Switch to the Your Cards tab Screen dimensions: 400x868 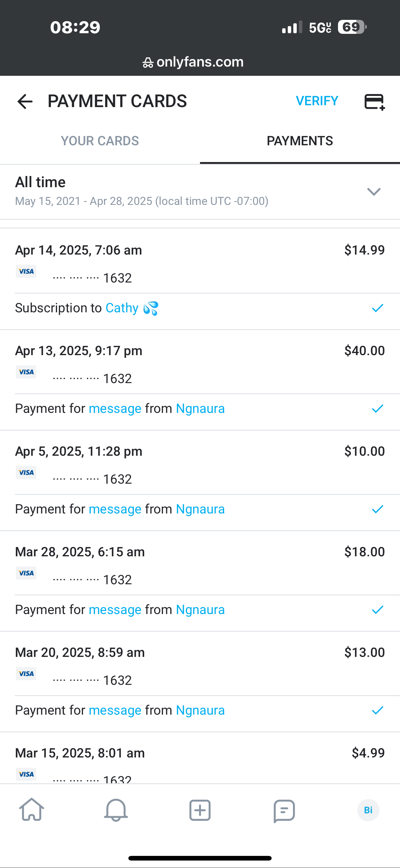point(100,141)
